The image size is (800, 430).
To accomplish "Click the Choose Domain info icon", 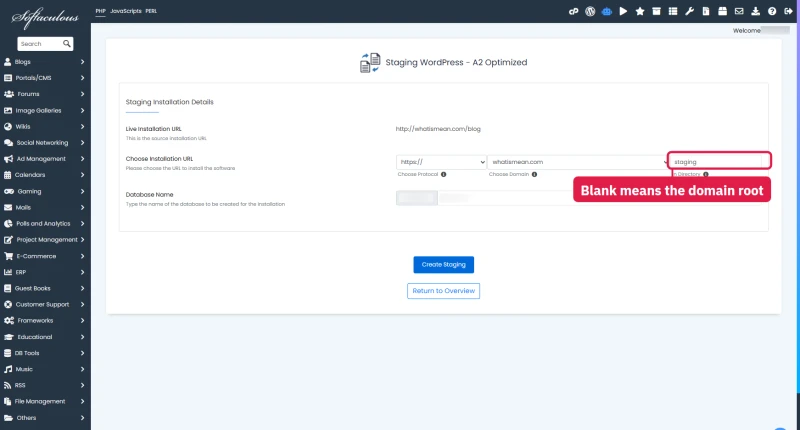I will point(534,174).
